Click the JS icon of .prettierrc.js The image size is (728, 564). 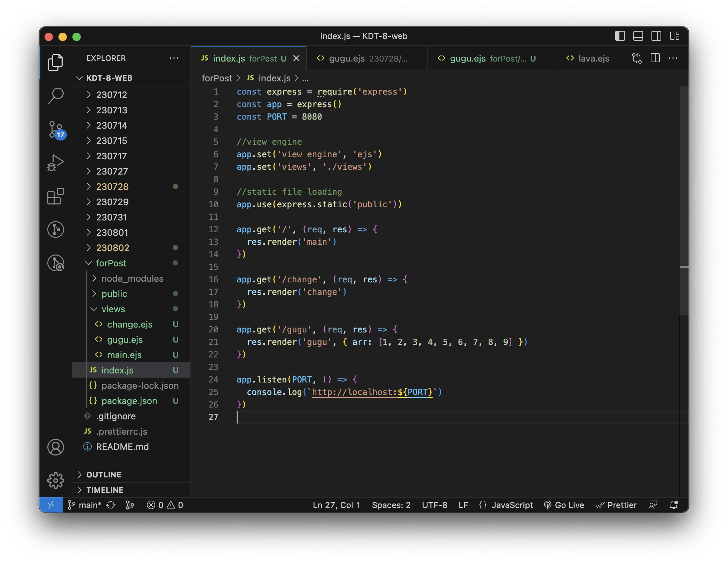pyautogui.click(x=88, y=431)
